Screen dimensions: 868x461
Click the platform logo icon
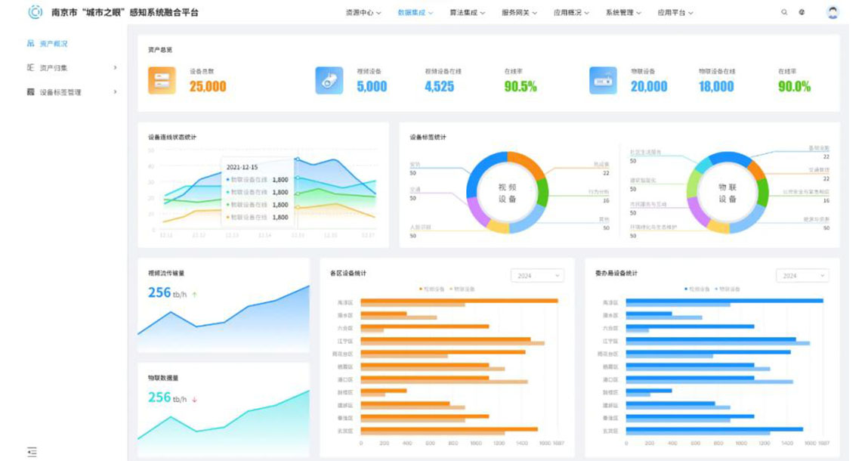pos(35,12)
